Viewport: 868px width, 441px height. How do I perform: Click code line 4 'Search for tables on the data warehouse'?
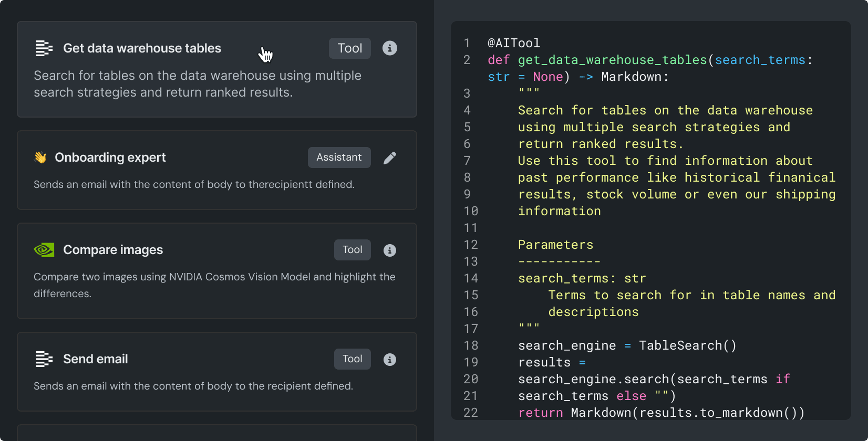pos(665,110)
